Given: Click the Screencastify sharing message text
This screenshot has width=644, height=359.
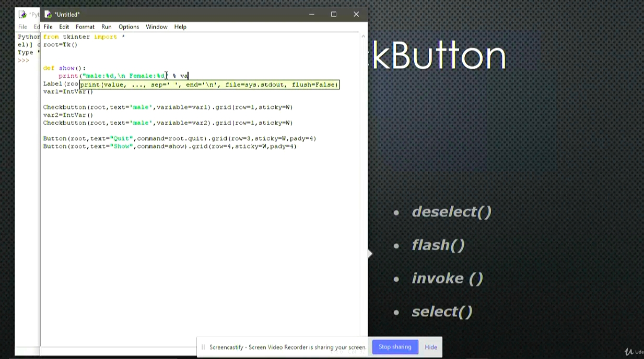Looking at the screenshot, I should coord(288,347).
